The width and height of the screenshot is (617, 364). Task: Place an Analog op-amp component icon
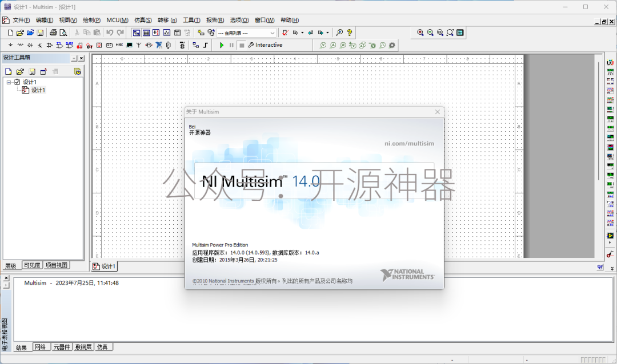50,45
